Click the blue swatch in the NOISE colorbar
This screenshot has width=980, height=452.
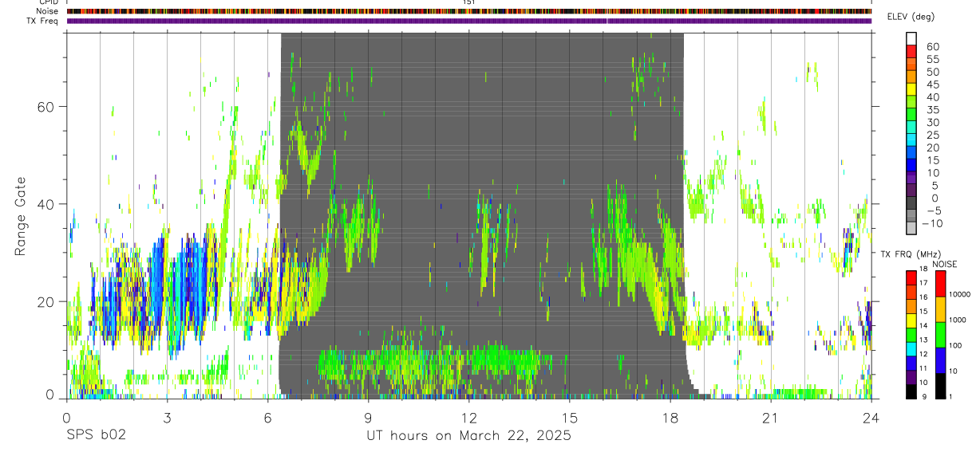[x=940, y=360]
